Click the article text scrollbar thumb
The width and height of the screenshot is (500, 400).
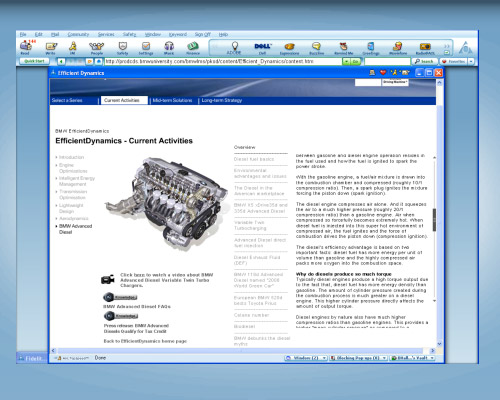434,220
